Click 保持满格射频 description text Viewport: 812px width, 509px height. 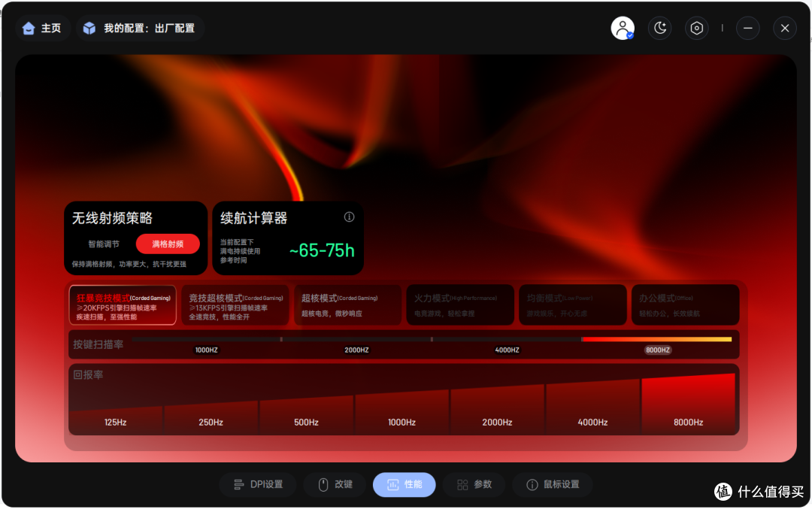click(x=129, y=264)
